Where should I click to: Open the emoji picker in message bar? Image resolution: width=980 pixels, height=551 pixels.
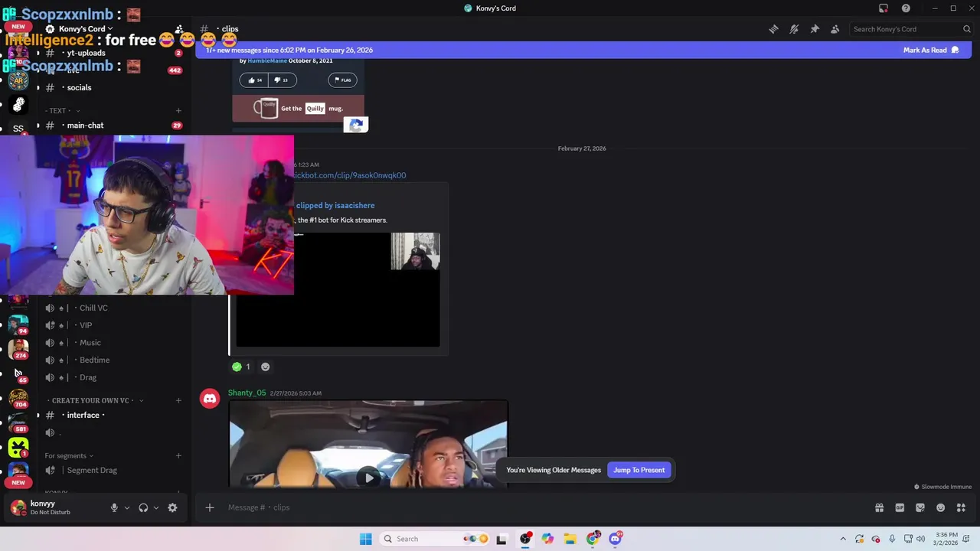[x=941, y=507]
